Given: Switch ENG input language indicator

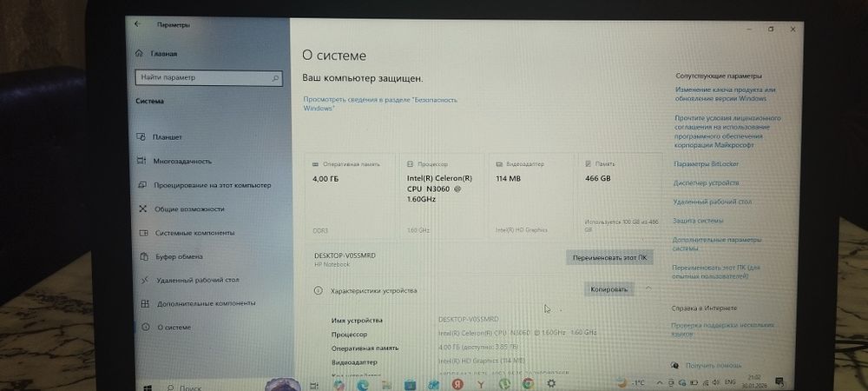Looking at the screenshot, I should click(x=731, y=382).
